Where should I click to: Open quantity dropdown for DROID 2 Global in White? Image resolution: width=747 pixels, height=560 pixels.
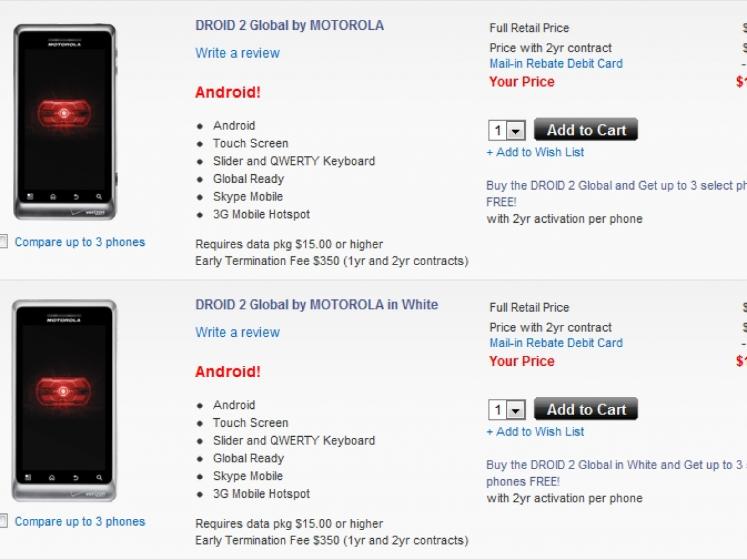(x=507, y=410)
